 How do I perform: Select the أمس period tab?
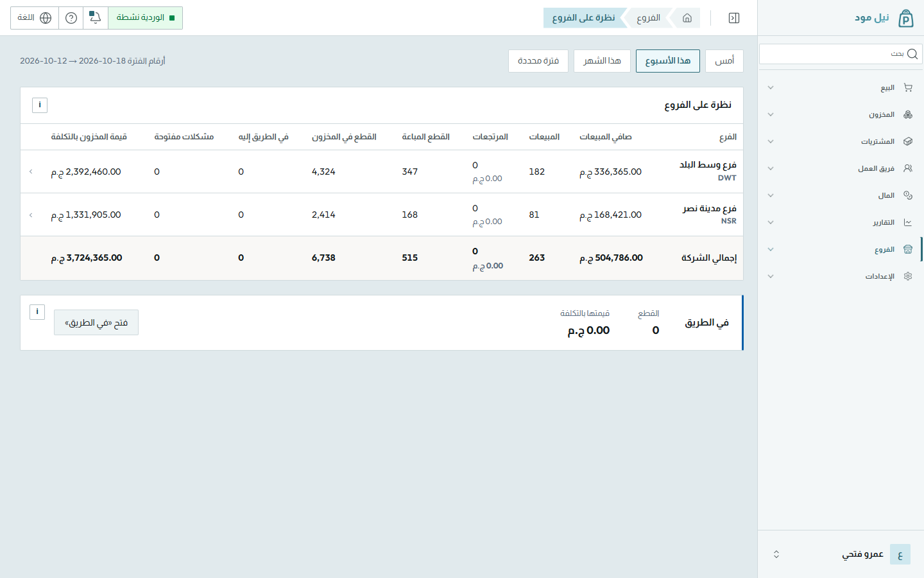(724, 61)
